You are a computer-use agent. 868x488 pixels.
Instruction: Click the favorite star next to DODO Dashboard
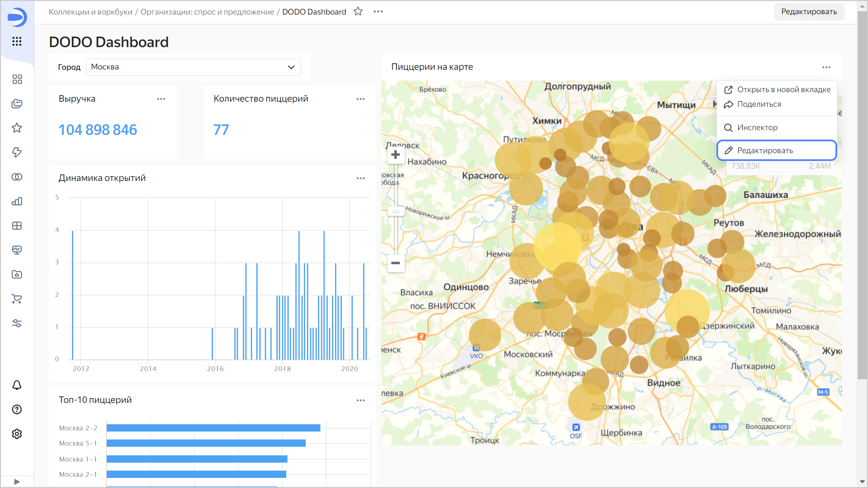pyautogui.click(x=358, y=12)
